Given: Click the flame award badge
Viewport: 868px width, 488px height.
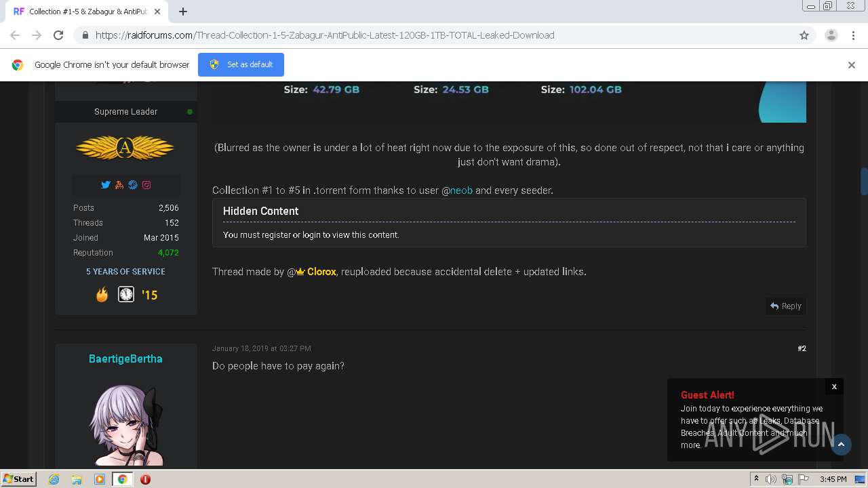Looking at the screenshot, I should (102, 294).
